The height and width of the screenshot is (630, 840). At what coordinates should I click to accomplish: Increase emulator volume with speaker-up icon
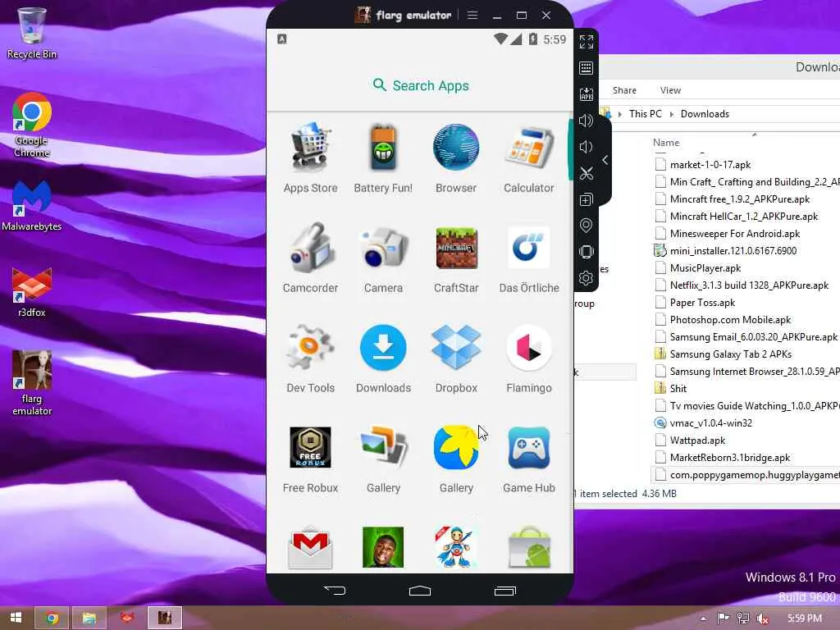click(586, 121)
